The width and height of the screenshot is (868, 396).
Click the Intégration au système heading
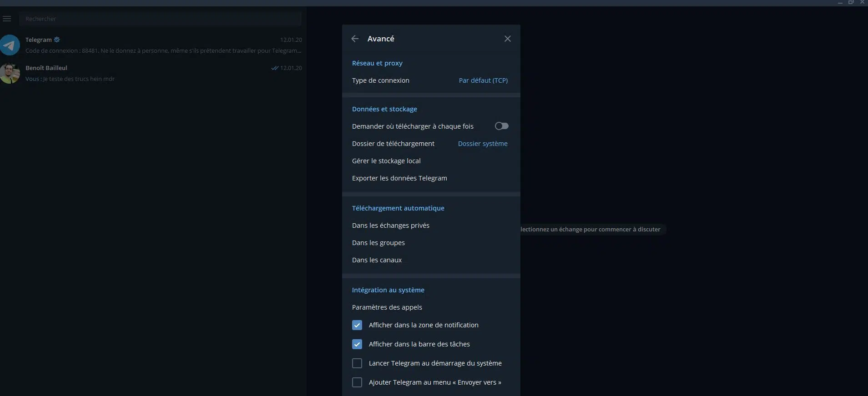388,290
